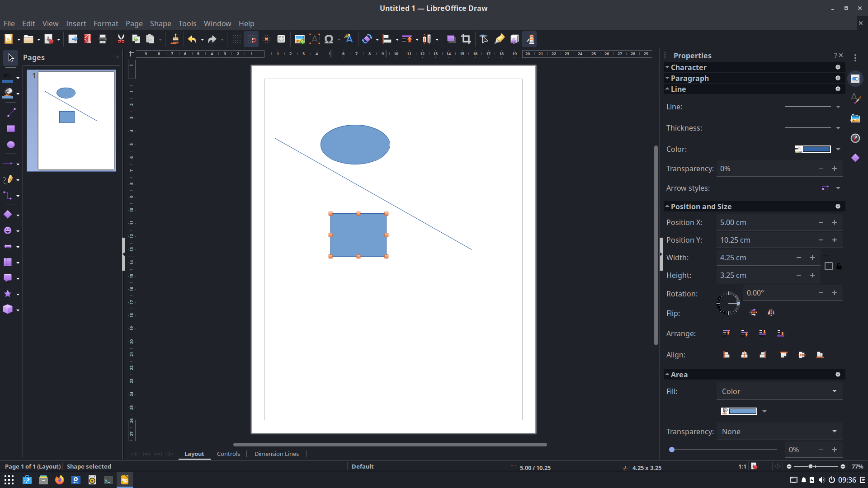
Task: Decrease the Position X value with minus button
Action: point(821,222)
